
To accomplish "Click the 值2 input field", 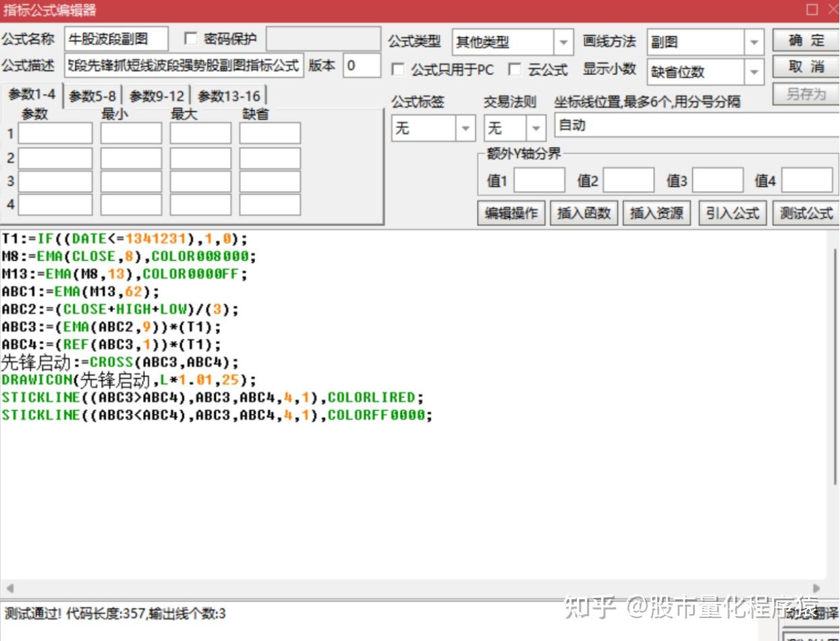I will [x=628, y=181].
